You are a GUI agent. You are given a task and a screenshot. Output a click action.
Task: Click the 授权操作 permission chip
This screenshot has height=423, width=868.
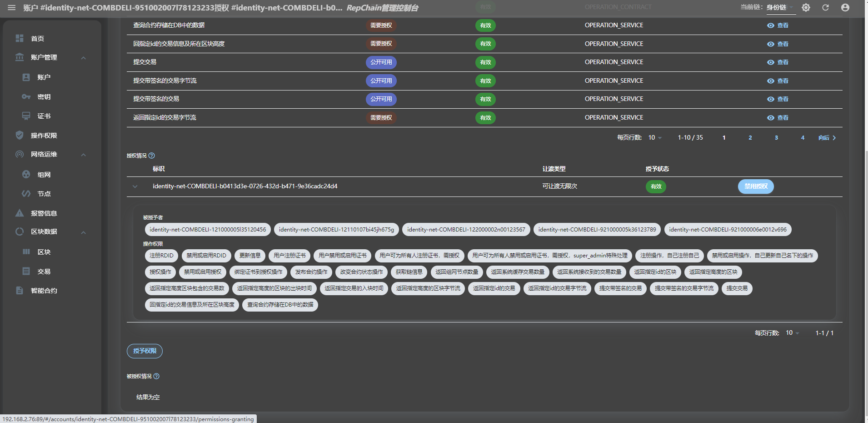click(x=160, y=272)
